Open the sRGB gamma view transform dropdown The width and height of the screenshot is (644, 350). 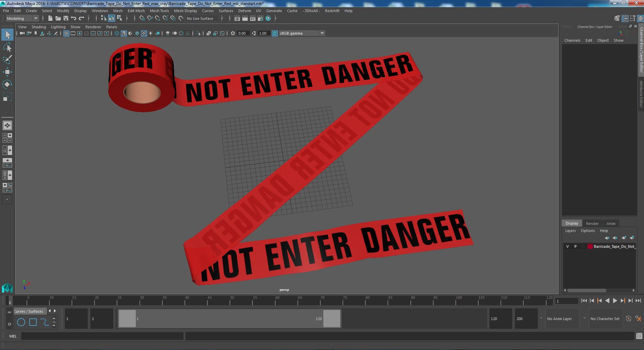[301, 33]
